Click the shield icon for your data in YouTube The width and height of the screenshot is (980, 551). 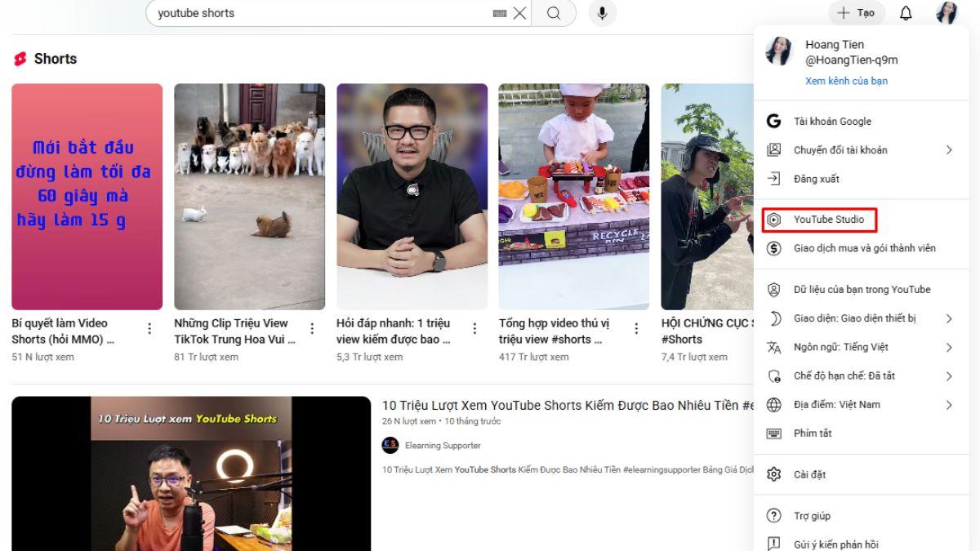click(773, 290)
